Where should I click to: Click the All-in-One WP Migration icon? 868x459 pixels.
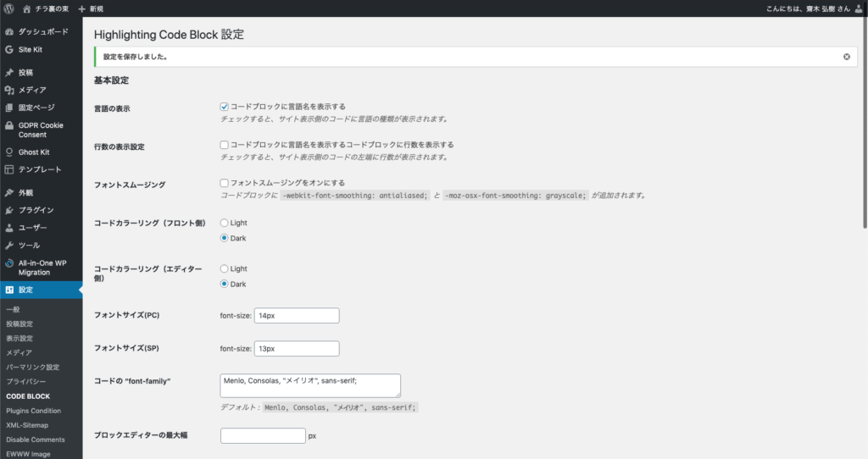tap(9, 263)
